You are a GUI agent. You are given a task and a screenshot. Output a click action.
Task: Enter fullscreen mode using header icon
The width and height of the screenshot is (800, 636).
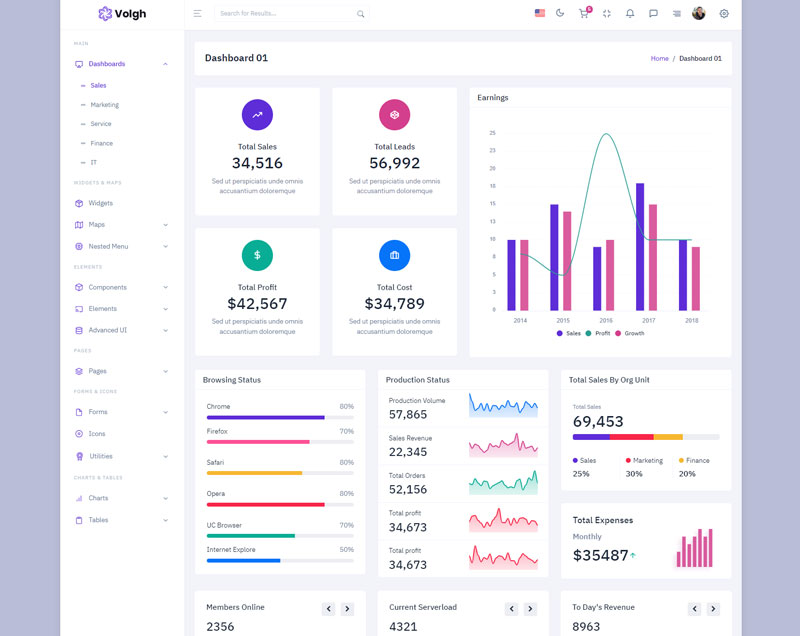[x=607, y=13]
